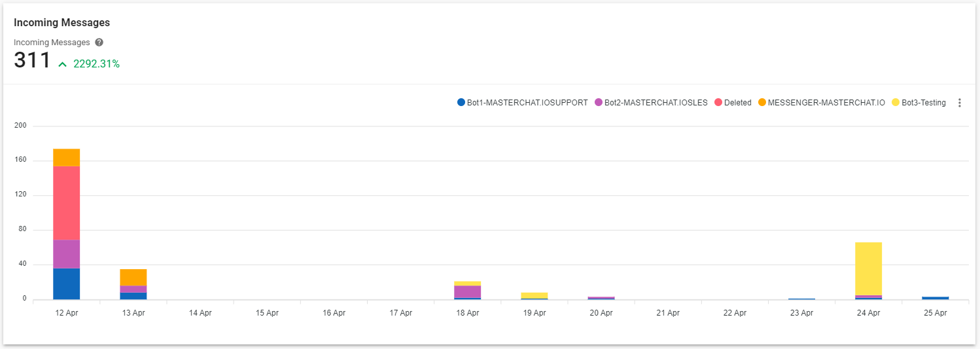This screenshot has height=349, width=980.
Task: Click the purple segment of 12 Apr bar
Action: [67, 254]
